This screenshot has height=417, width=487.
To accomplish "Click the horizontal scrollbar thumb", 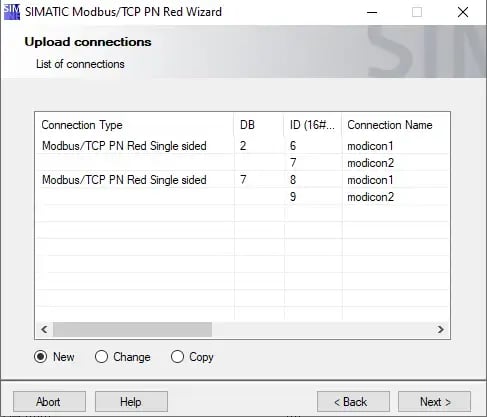I will 132,329.
